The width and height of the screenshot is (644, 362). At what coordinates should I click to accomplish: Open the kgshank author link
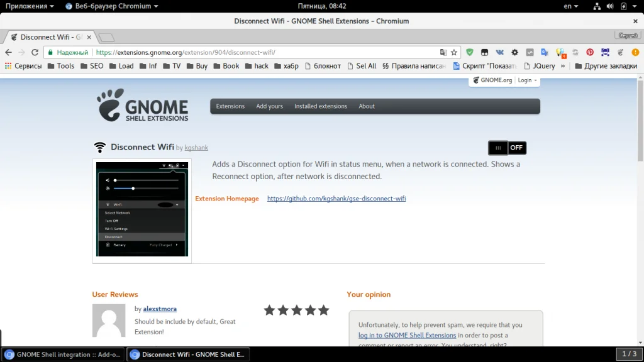[196, 148]
